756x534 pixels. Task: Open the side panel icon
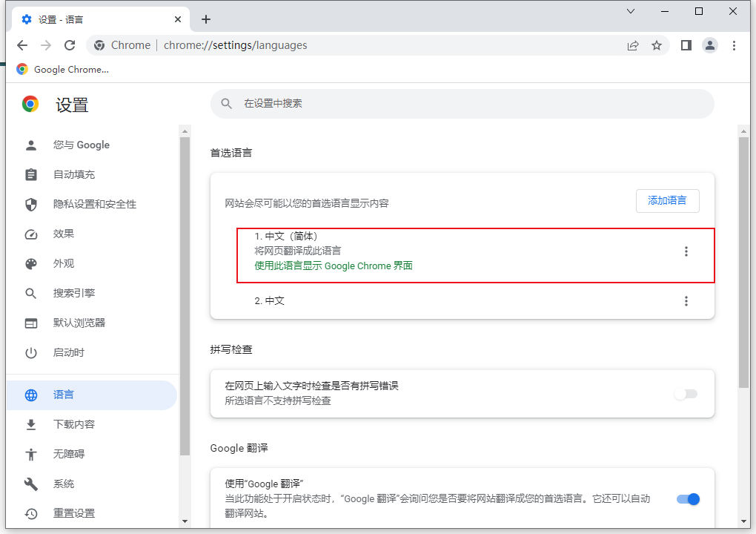click(686, 45)
